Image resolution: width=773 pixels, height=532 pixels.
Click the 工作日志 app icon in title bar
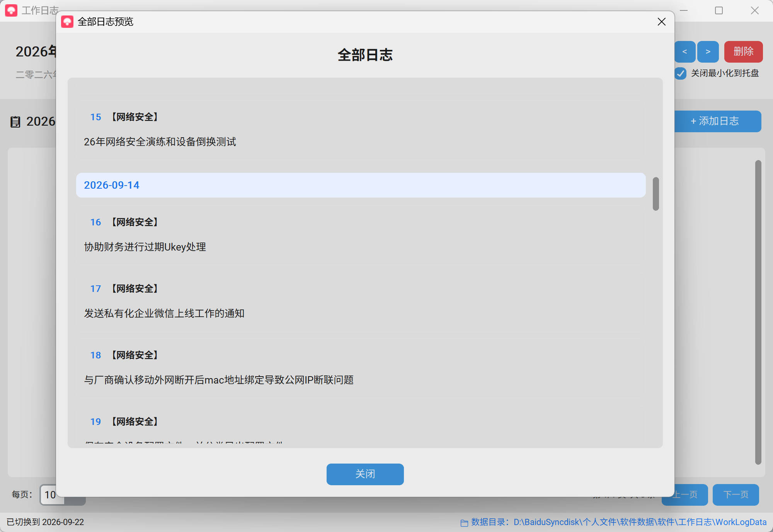[x=11, y=10]
